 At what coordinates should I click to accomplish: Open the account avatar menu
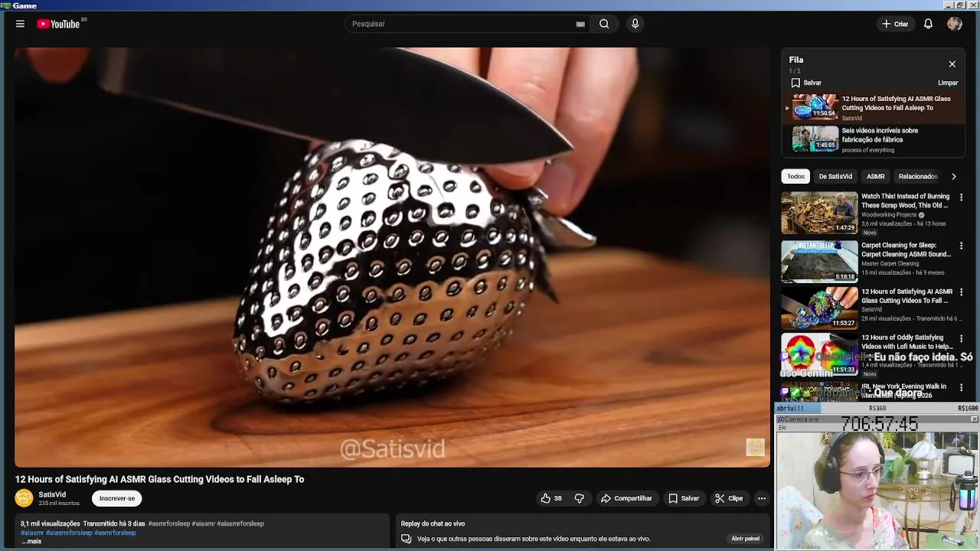pyautogui.click(x=954, y=24)
